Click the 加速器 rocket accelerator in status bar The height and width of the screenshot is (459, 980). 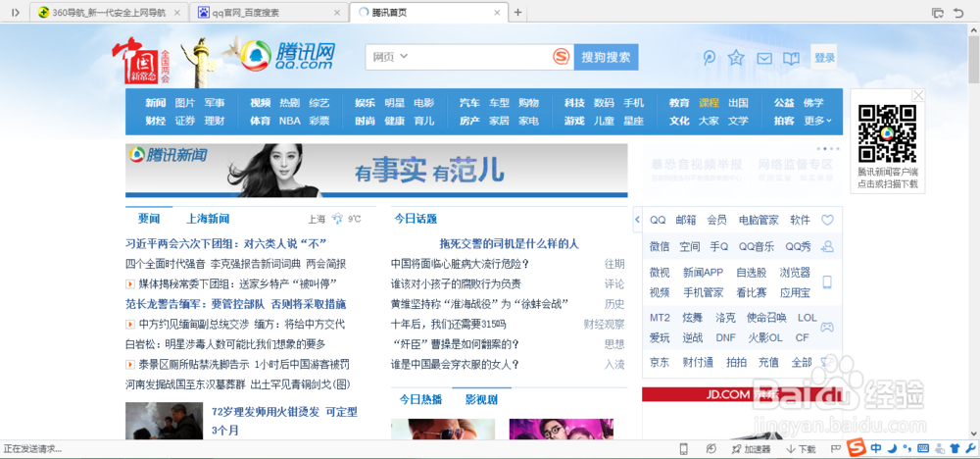[750, 449]
